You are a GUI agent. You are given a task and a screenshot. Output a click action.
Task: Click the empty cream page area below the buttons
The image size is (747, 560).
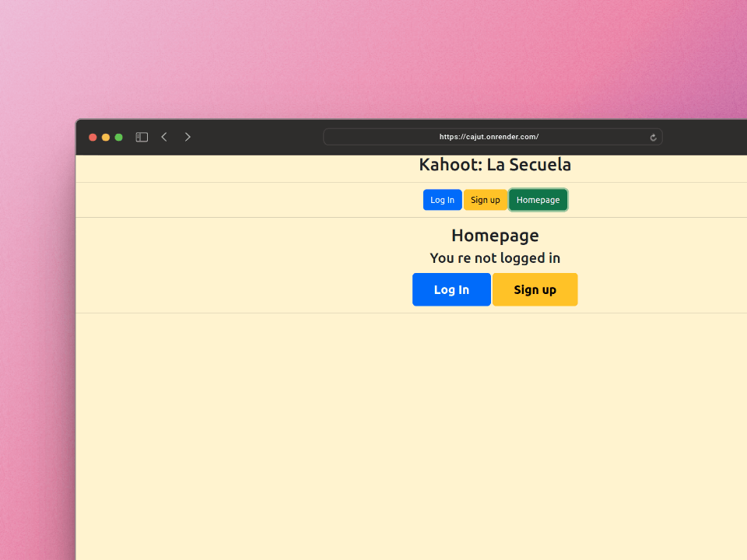pos(412,436)
